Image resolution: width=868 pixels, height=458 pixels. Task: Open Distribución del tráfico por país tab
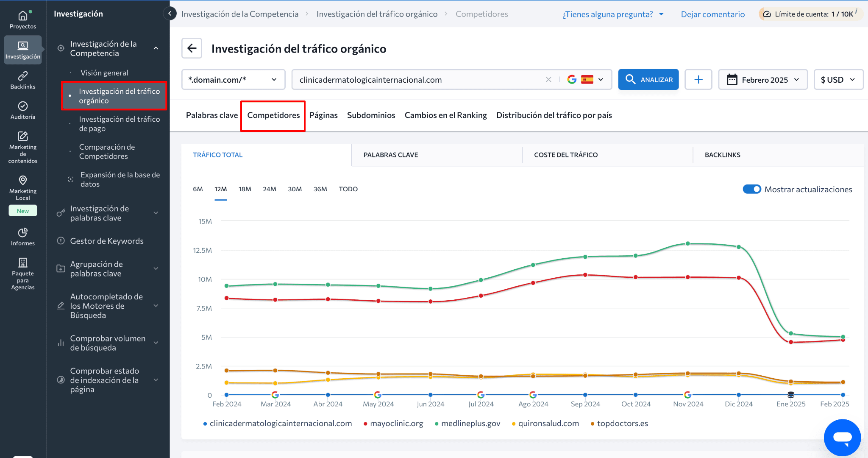[554, 115]
